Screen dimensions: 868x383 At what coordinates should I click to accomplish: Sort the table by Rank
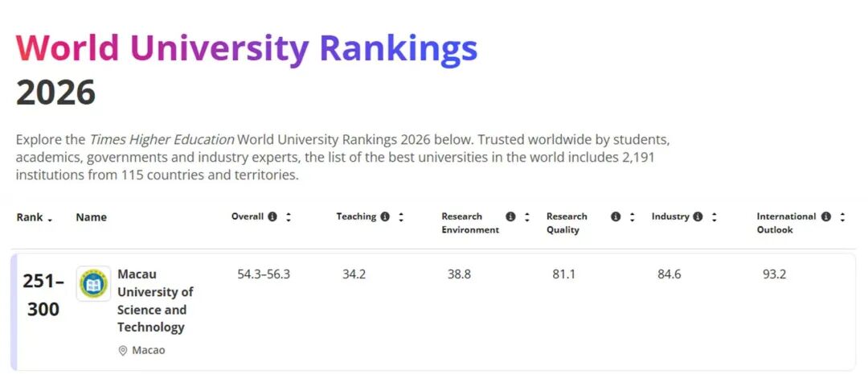pos(35,218)
